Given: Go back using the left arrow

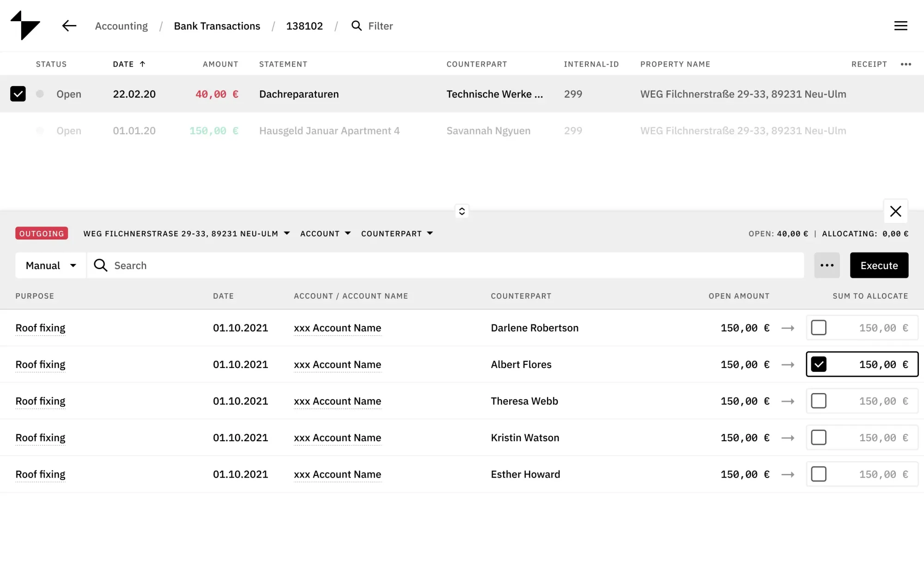Looking at the screenshot, I should click(69, 26).
